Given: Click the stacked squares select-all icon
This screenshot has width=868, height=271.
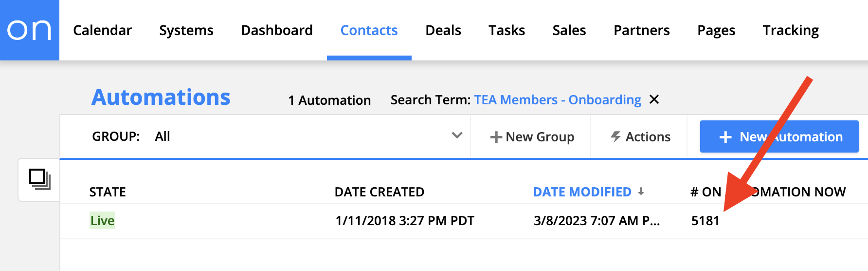Looking at the screenshot, I should (39, 179).
